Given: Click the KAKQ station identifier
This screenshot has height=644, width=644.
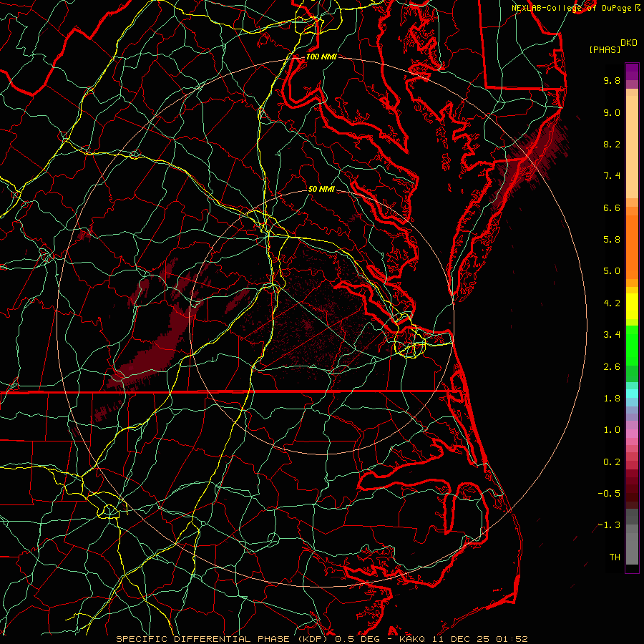Looking at the screenshot, I should click(412, 639).
